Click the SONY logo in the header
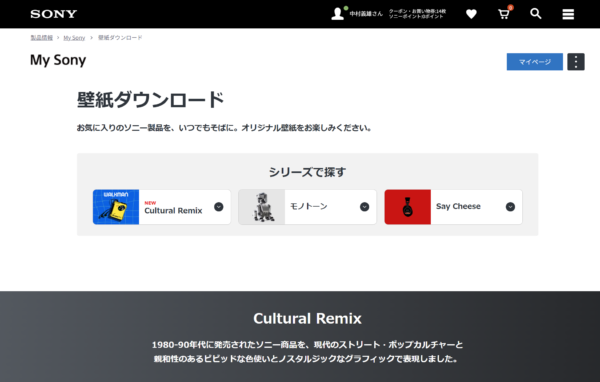The height and width of the screenshot is (382, 600). point(54,14)
